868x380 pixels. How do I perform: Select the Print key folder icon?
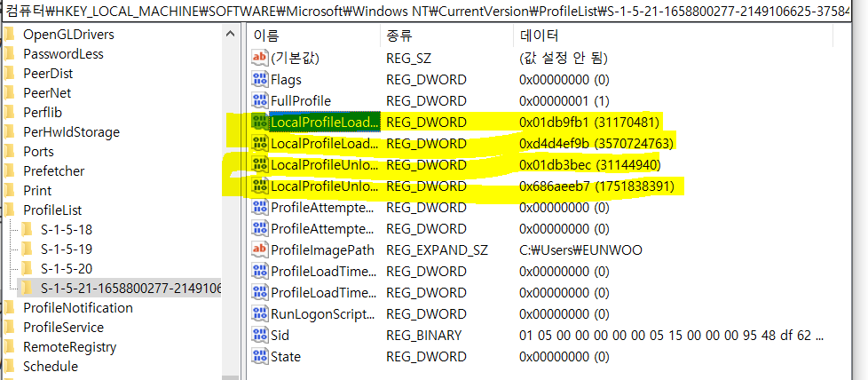click(x=10, y=191)
